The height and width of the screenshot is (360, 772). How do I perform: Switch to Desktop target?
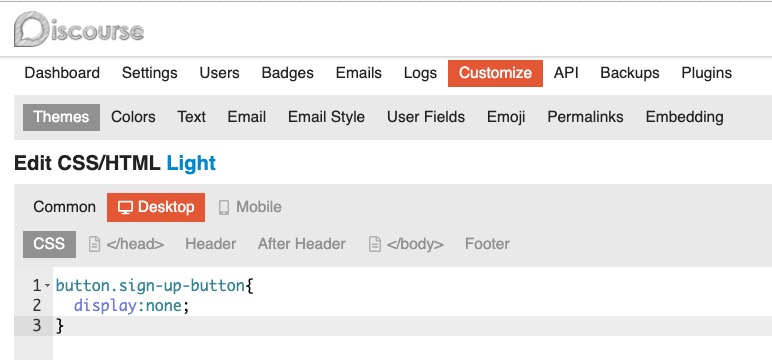(x=156, y=207)
